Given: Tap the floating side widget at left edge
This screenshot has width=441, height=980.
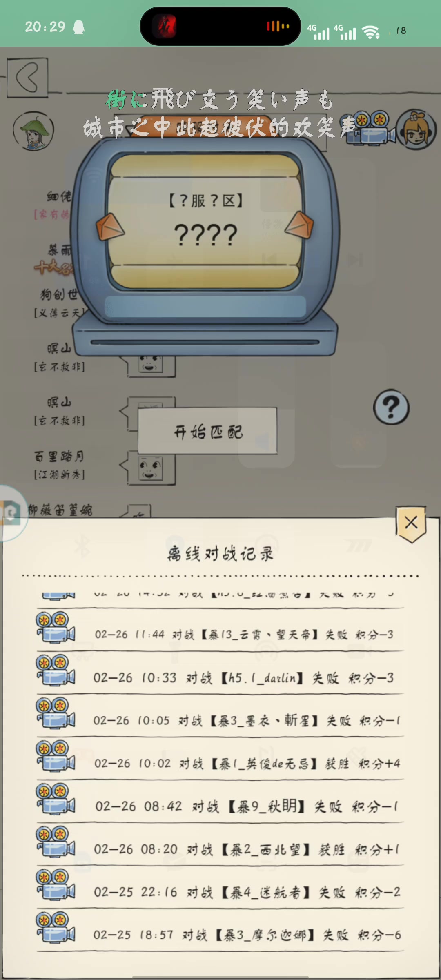Looking at the screenshot, I should [11, 513].
